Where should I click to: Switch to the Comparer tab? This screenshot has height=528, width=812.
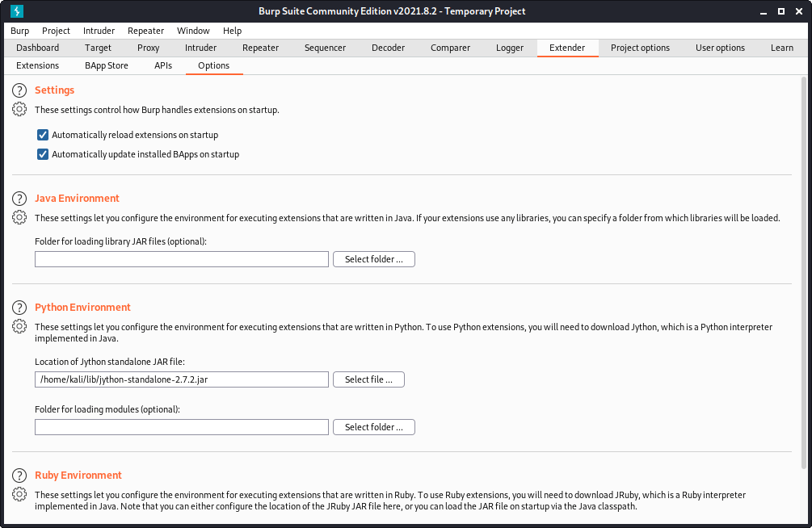click(x=450, y=48)
